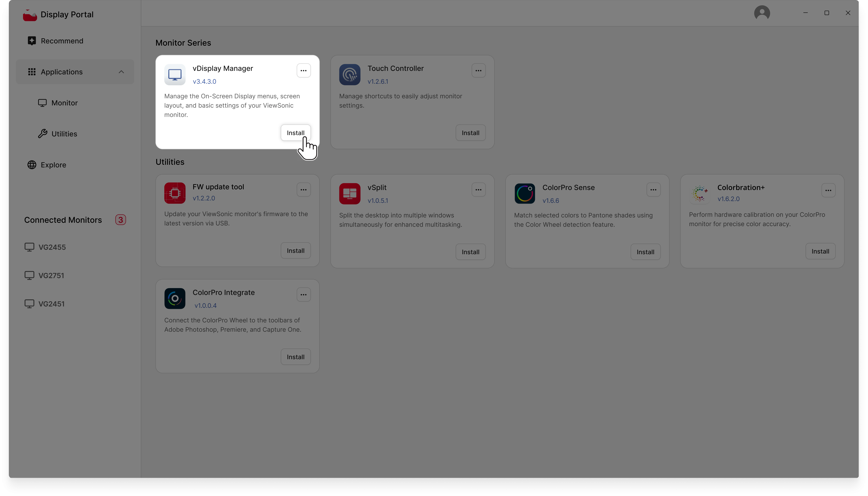The width and height of the screenshot is (868, 496).
Task: Click the Recommend star badge icon
Action: coord(32,41)
